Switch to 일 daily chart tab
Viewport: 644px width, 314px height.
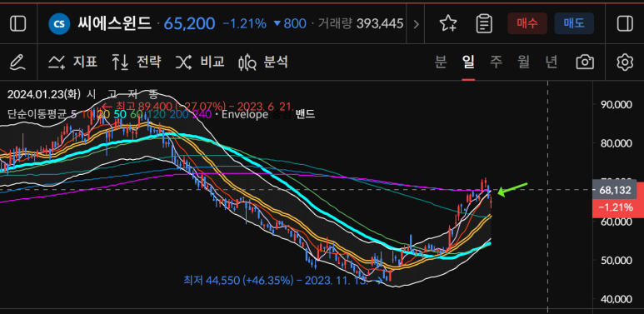468,62
